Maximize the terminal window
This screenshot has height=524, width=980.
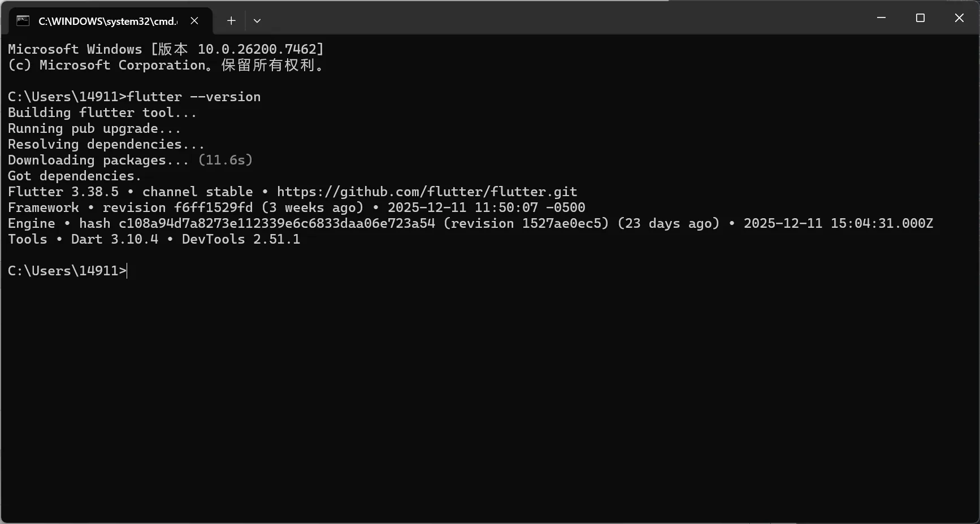pyautogui.click(x=920, y=18)
